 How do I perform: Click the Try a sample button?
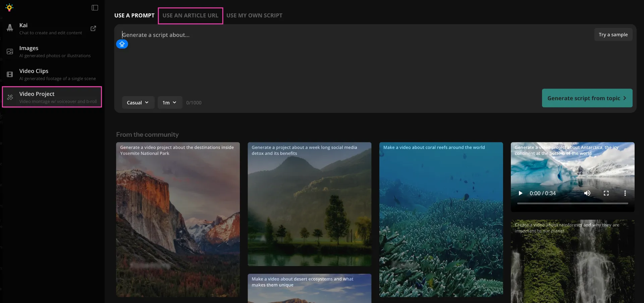pos(613,34)
